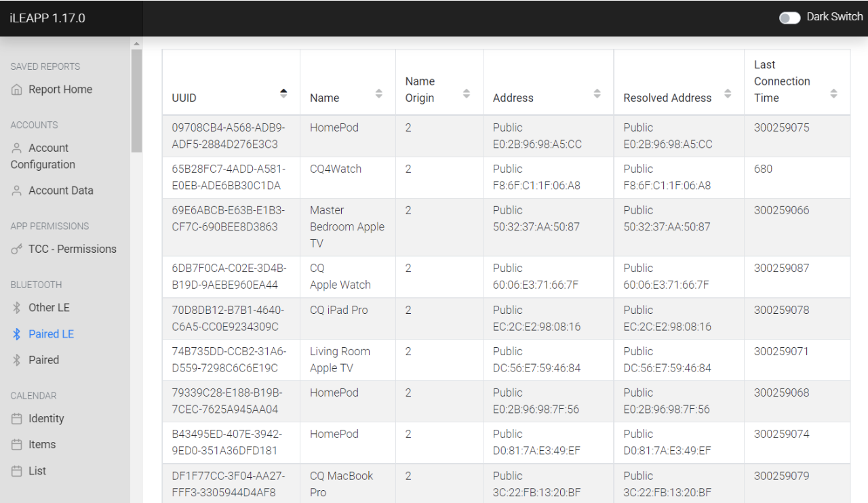868x503 pixels.
Task: Click resolved address Public EC:2C:E2:98:08:16
Action: click(679, 318)
